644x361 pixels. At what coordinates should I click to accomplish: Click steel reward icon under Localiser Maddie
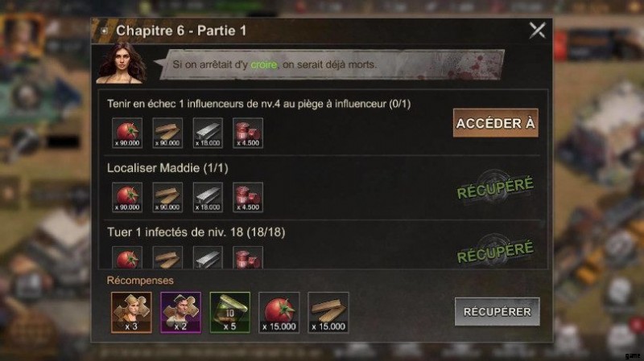208,197
